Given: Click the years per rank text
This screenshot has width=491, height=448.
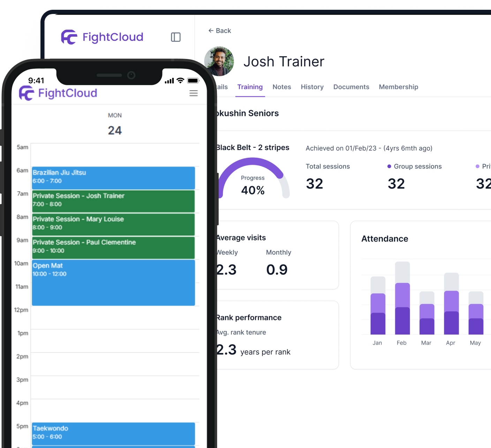Looking at the screenshot, I should click(265, 352).
